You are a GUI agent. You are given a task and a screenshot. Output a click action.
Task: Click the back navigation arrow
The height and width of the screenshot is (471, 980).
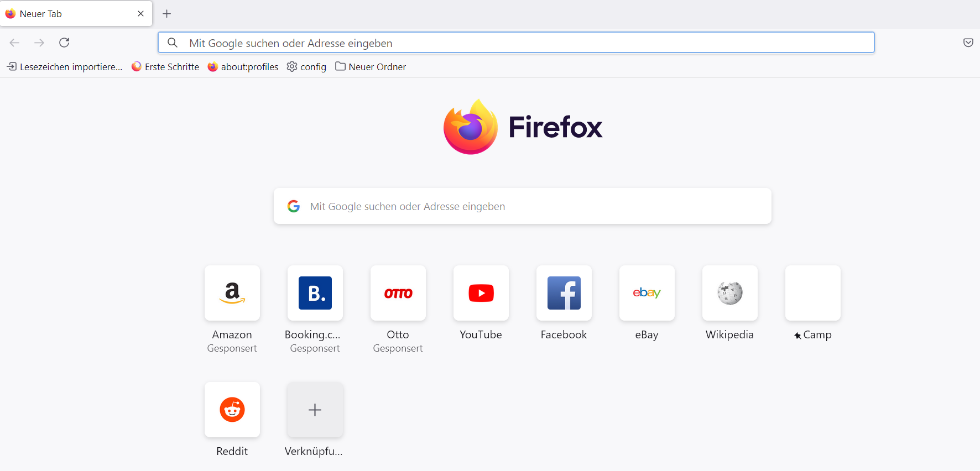(x=15, y=43)
